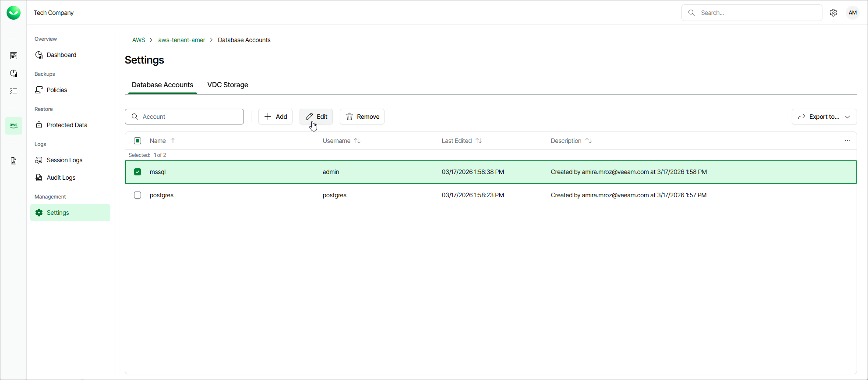Click the three-dot column options icon
The height and width of the screenshot is (380, 868).
pos(847,141)
